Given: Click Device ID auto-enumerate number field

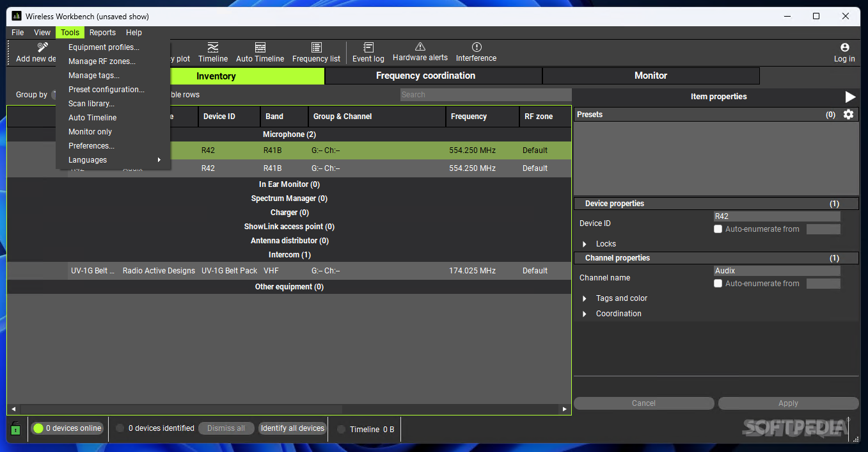Looking at the screenshot, I should [x=823, y=229].
